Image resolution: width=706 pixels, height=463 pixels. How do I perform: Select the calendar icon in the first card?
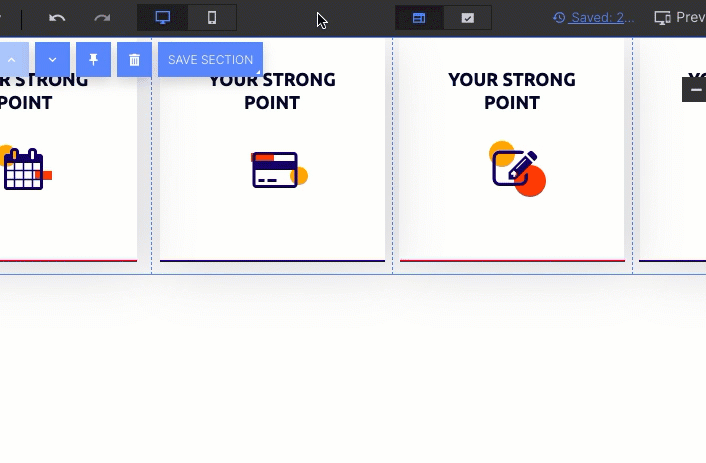(x=25, y=169)
